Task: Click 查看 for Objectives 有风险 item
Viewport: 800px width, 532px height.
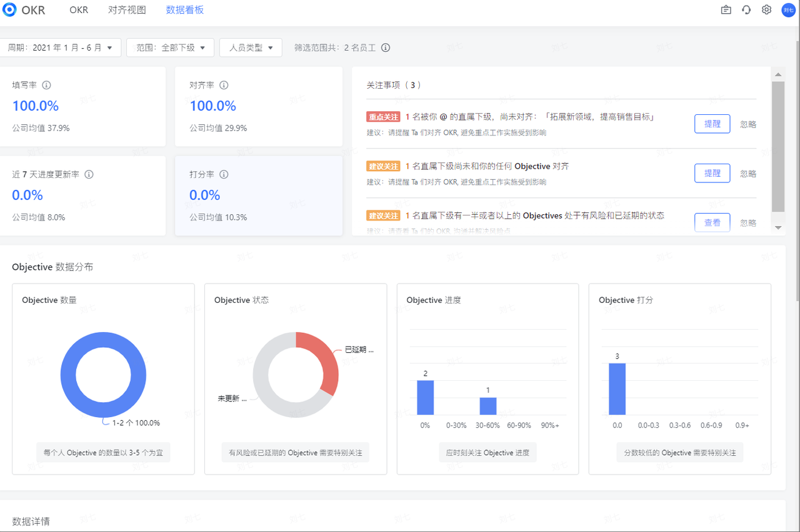Action: point(712,222)
